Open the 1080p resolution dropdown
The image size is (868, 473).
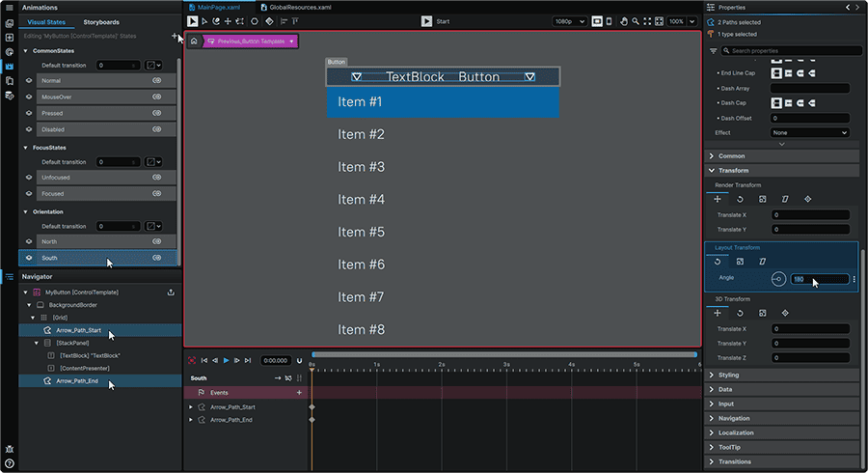tap(569, 21)
